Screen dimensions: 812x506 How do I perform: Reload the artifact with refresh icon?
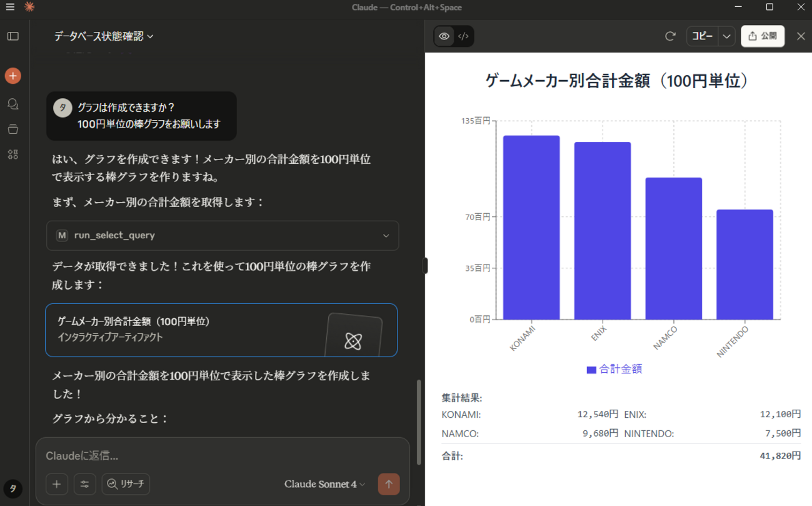[x=670, y=36]
